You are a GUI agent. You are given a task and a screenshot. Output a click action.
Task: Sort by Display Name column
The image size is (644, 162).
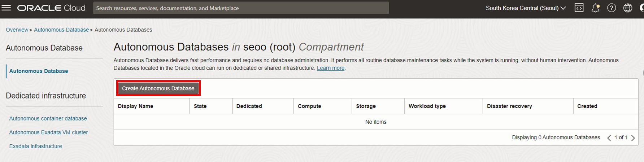click(152, 106)
